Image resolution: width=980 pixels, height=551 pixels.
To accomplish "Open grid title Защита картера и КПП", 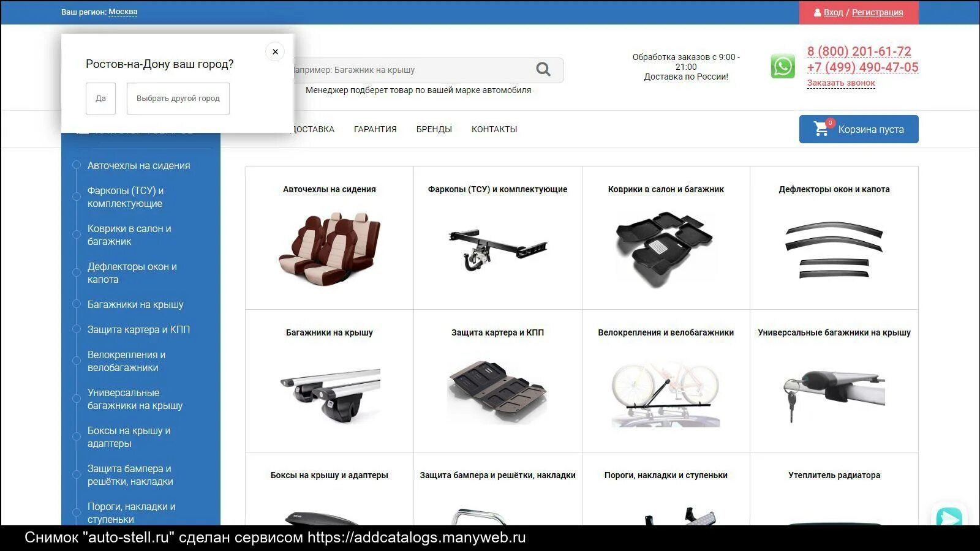I will tap(497, 332).
